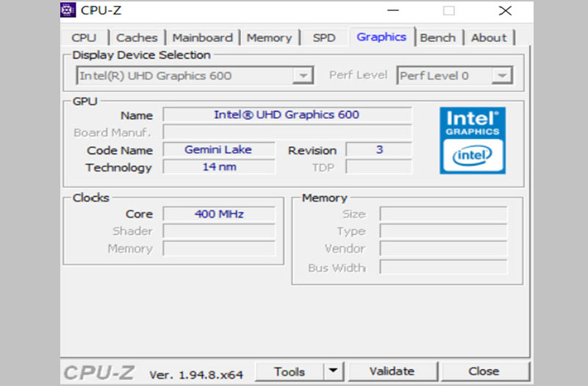Click the Tools button

290,371
